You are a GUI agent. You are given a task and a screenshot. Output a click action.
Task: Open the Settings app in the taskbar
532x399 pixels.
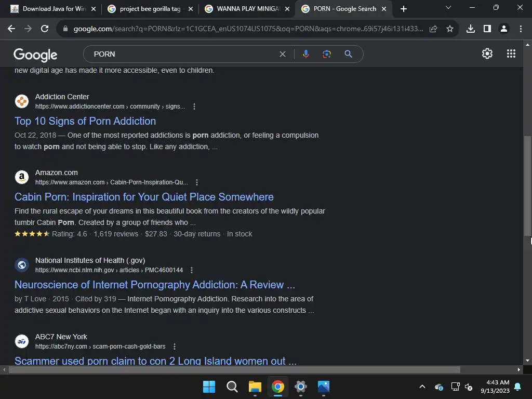(301, 387)
